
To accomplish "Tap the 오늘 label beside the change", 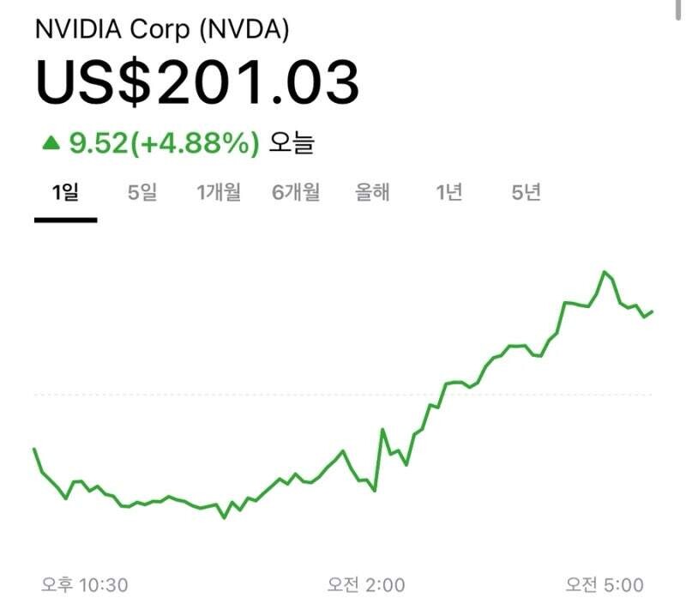I will (292, 142).
